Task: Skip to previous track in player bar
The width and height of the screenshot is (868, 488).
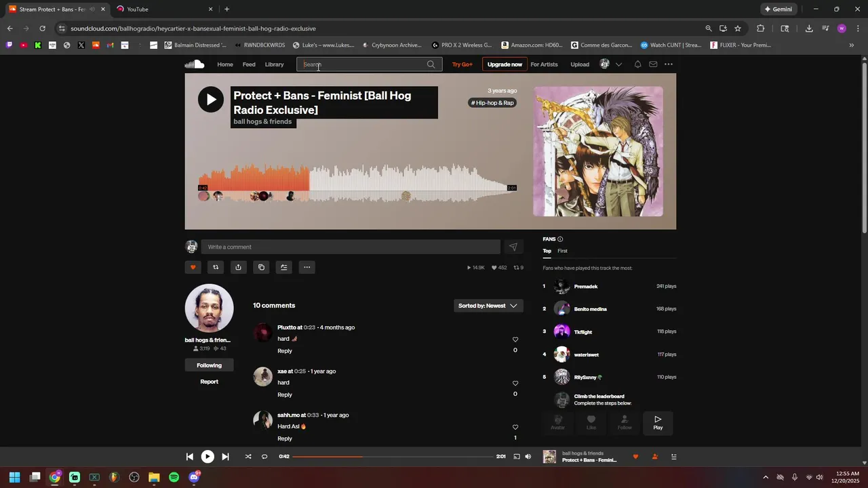Action: coord(190,457)
